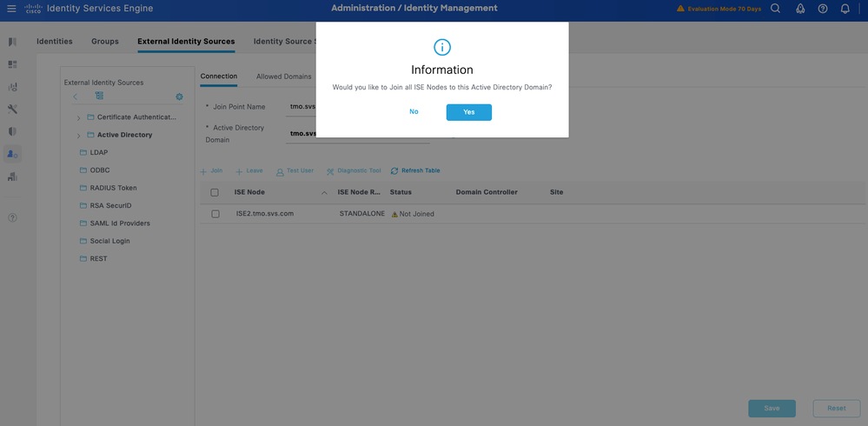Expand the Certificate Authentication tree node

pyautogui.click(x=78, y=118)
